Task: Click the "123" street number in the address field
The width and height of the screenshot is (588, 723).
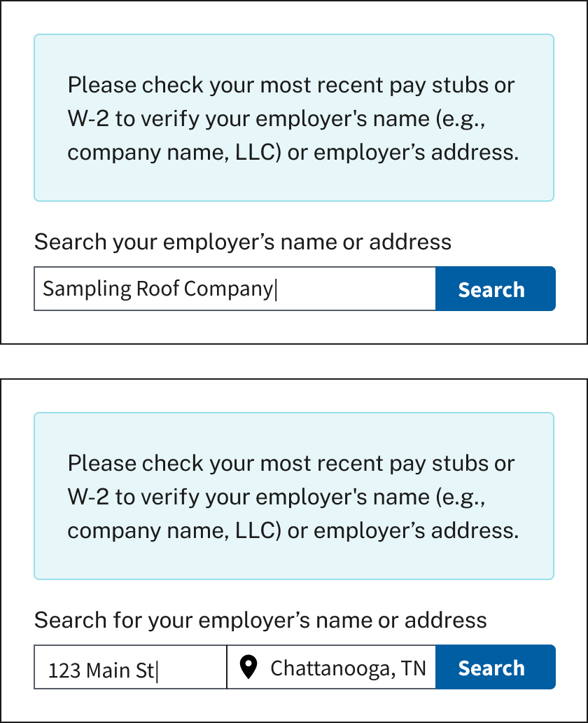Action: pos(64,670)
